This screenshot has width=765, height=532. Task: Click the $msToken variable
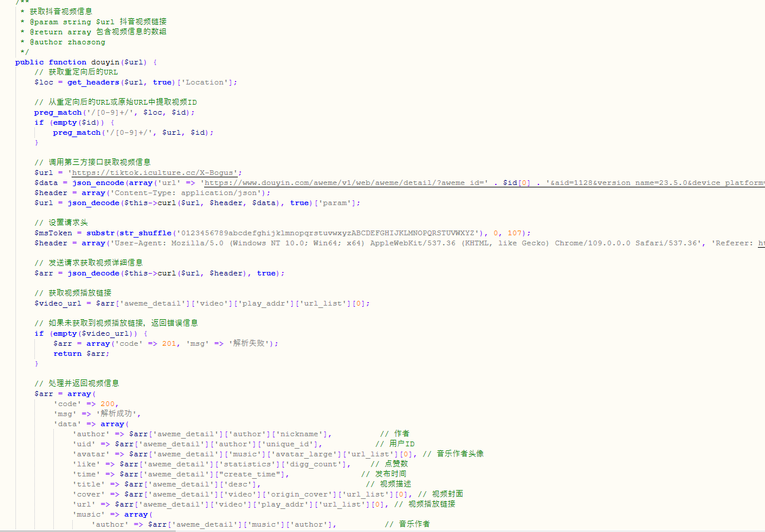click(53, 233)
